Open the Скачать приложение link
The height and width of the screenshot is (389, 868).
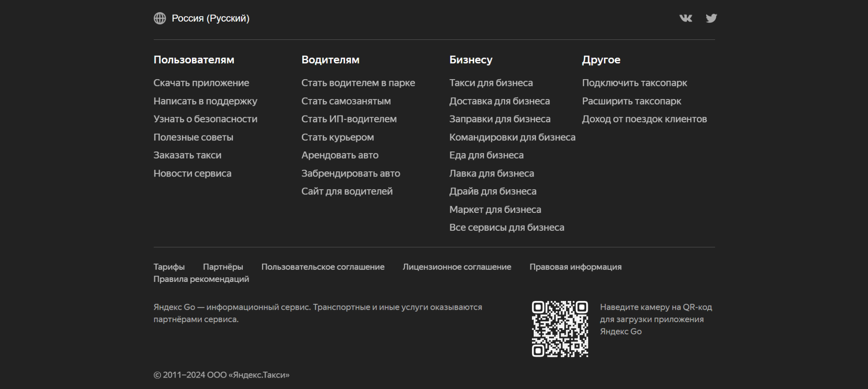tap(201, 83)
